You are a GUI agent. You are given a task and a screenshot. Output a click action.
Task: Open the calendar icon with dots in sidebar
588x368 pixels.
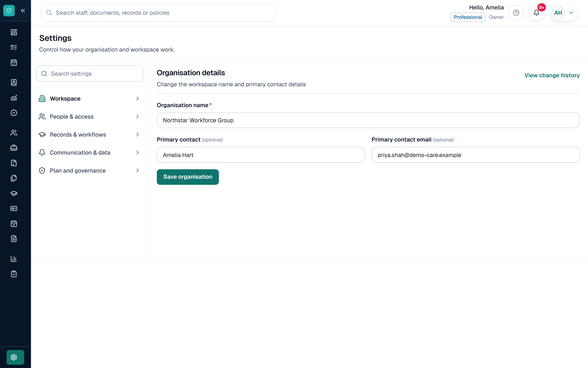[14, 63]
